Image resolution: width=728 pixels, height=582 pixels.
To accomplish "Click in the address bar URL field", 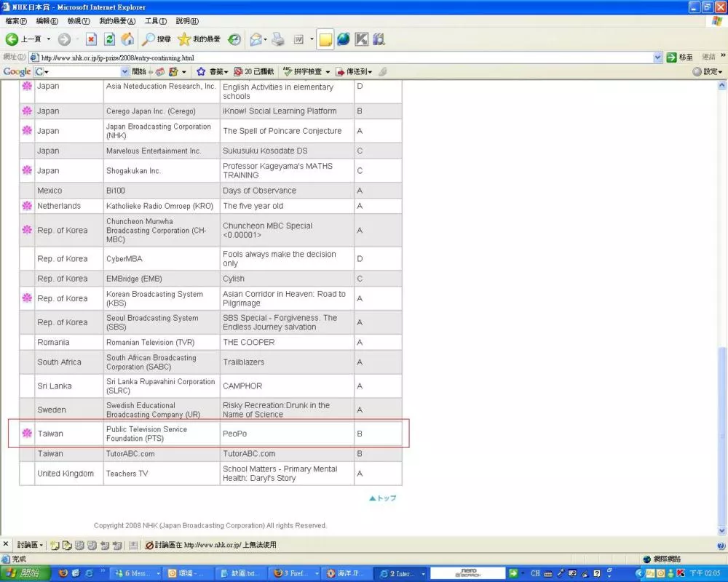I will tap(346, 57).
